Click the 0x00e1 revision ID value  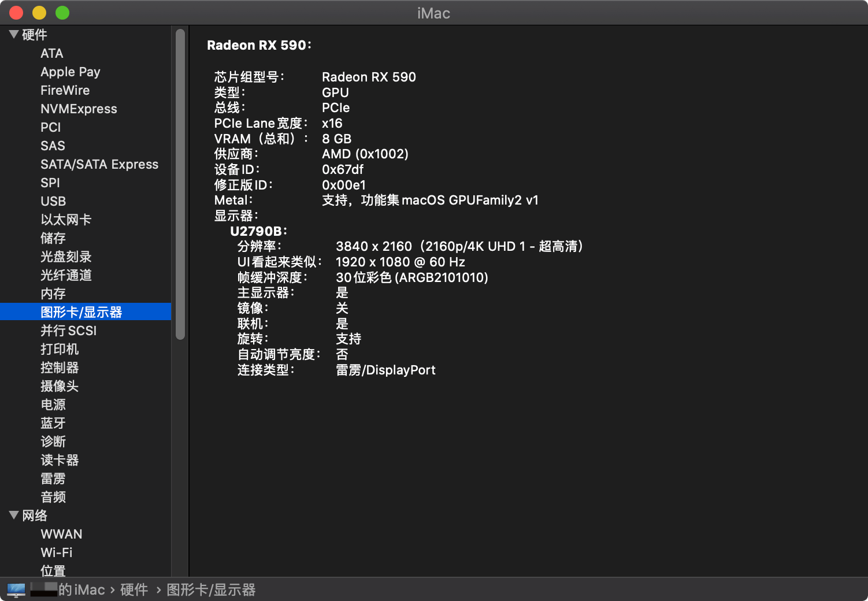(x=344, y=185)
